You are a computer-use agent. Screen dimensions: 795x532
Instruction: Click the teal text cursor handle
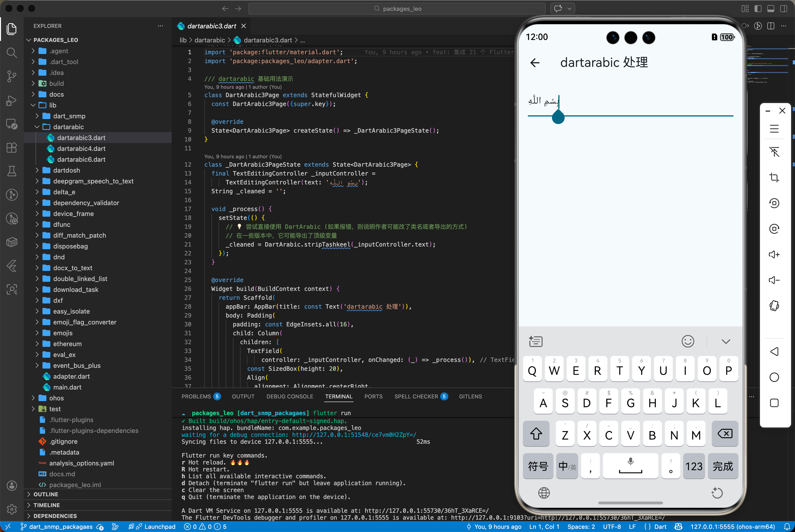558,118
